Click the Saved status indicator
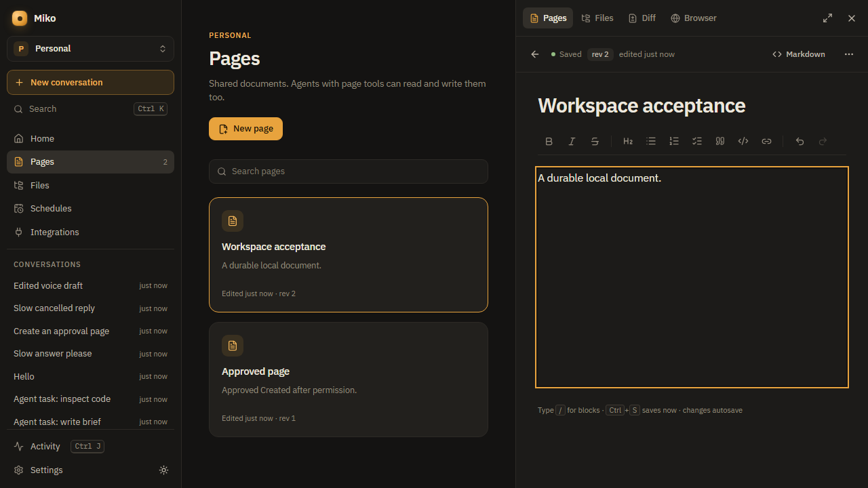Viewport: 868px width, 488px height. tap(566, 54)
